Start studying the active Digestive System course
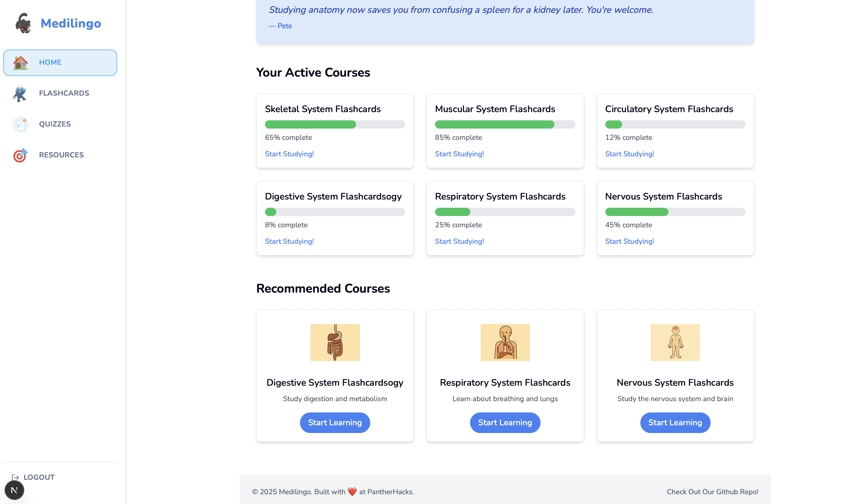Image resolution: width=866 pixels, height=504 pixels. click(x=289, y=241)
